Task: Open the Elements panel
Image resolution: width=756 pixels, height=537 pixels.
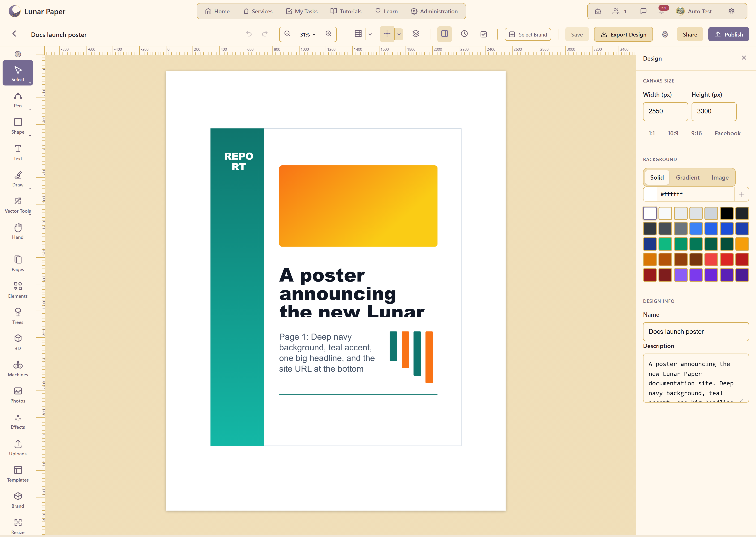Action: coord(18,290)
